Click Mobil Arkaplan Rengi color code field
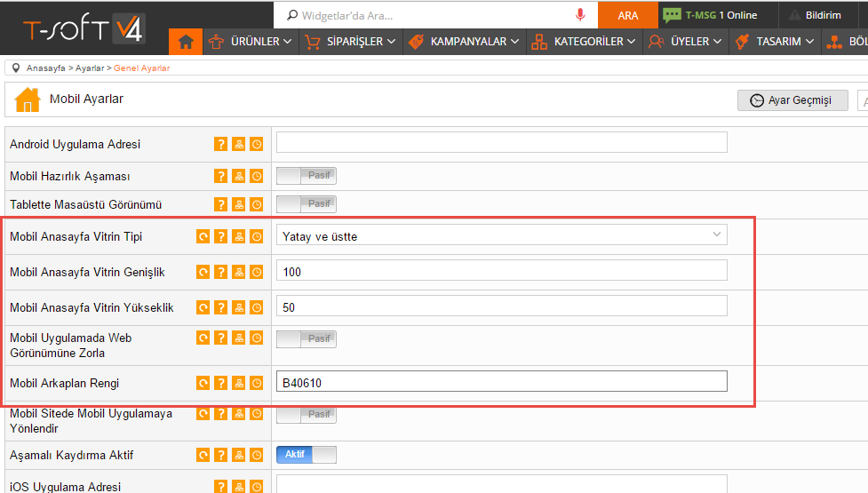Image resolution: width=868 pixels, height=493 pixels. 502,381
